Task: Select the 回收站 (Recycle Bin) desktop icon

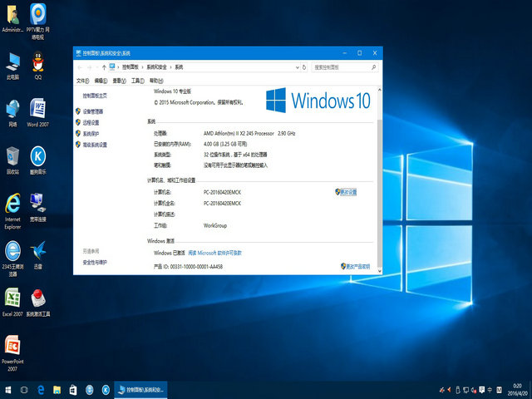Action: click(x=13, y=160)
